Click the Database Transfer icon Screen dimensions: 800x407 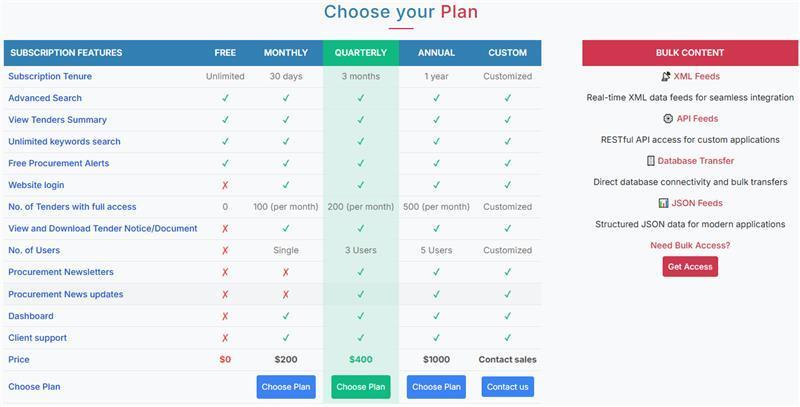pos(651,160)
